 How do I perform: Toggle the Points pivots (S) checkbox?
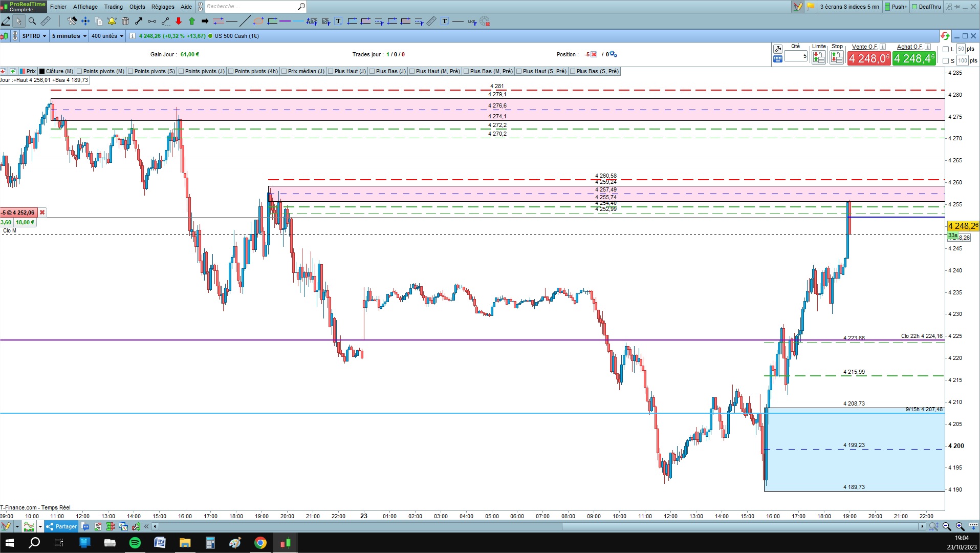click(x=131, y=71)
